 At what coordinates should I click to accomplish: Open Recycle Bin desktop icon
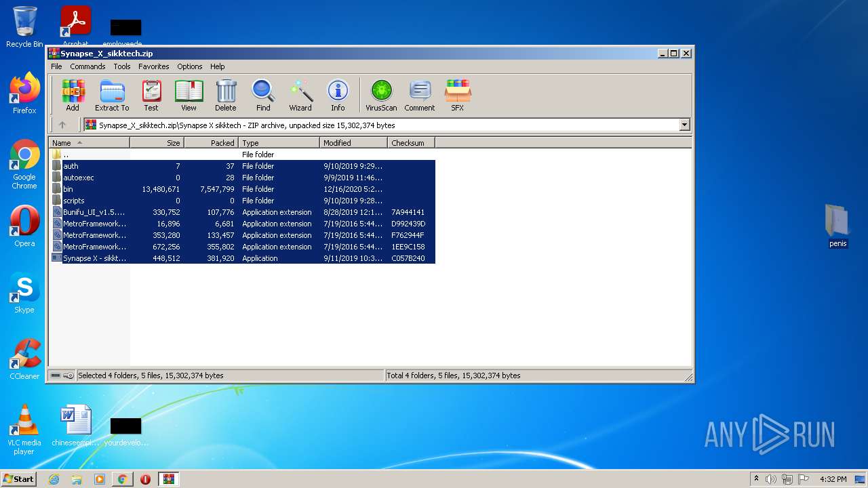(24, 27)
